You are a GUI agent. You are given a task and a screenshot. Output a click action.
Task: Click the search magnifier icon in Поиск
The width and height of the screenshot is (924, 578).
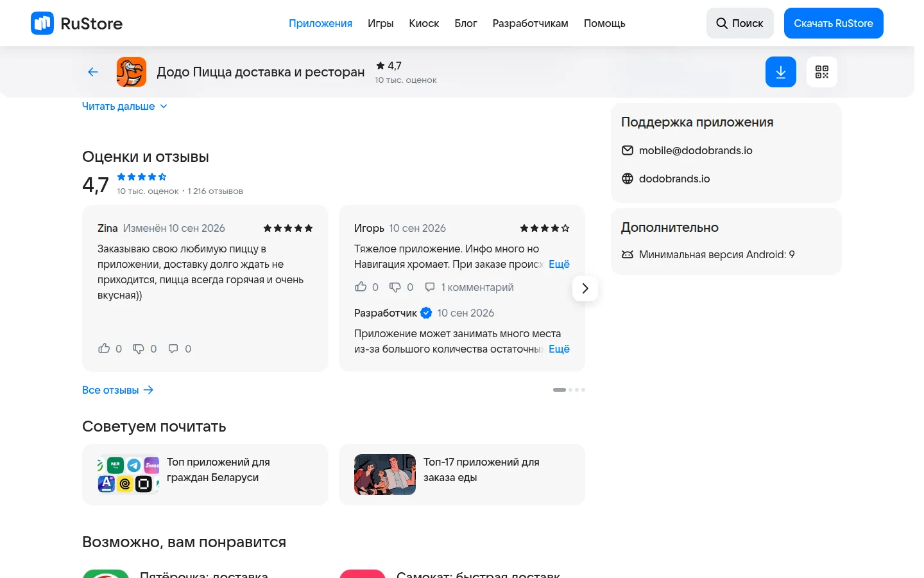pyautogui.click(x=722, y=23)
